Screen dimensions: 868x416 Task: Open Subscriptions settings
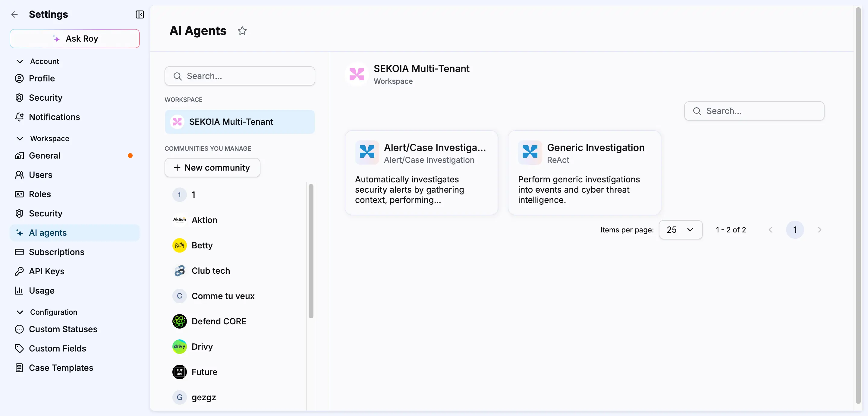pyautogui.click(x=75, y=252)
